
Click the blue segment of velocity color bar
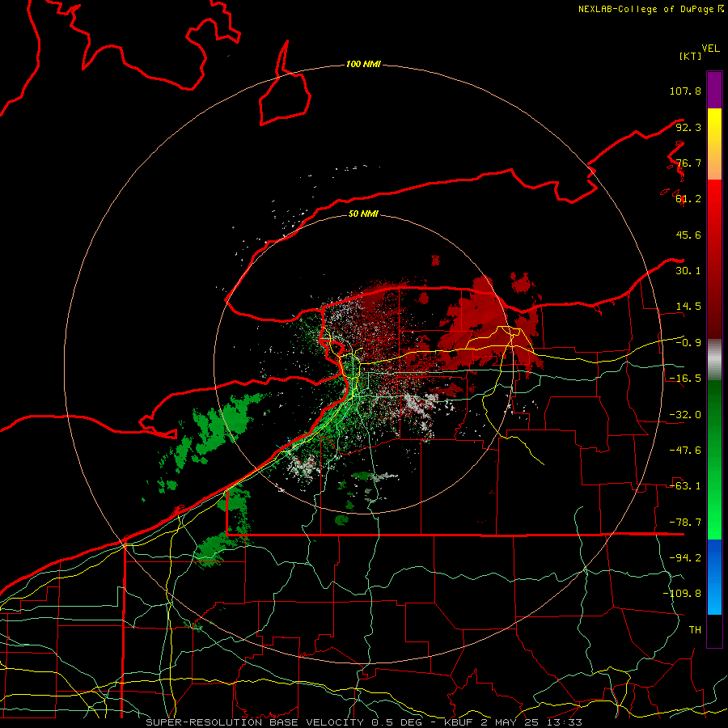714,577
